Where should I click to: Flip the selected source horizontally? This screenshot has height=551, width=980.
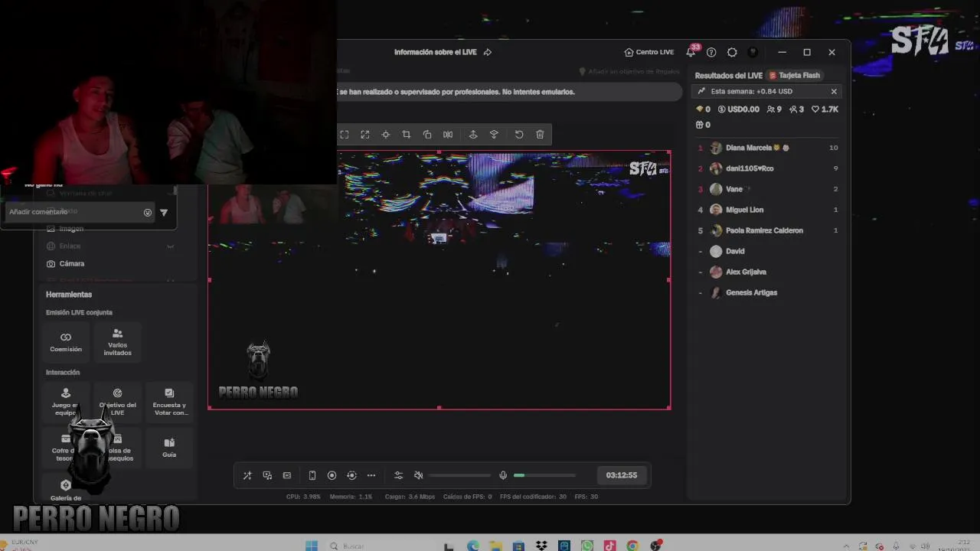tap(448, 135)
